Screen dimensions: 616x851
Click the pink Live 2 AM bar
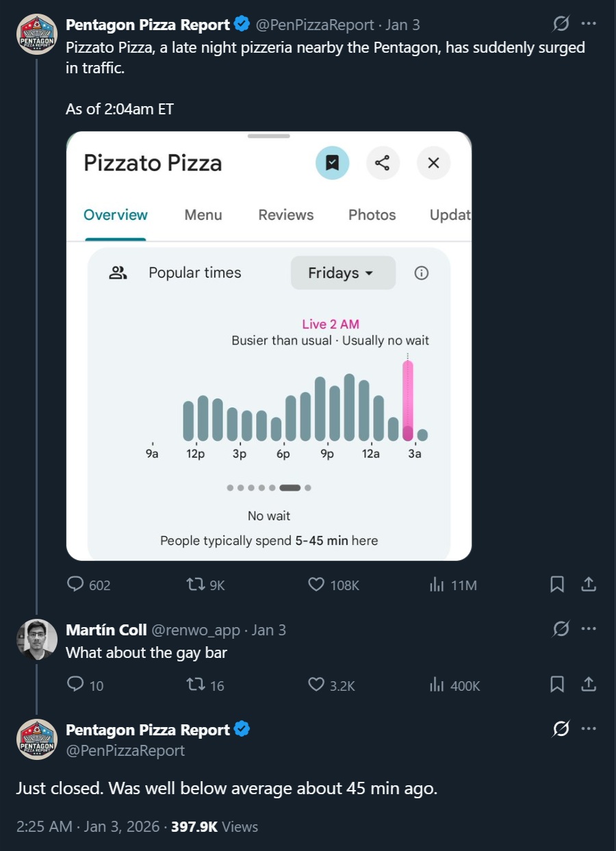click(408, 401)
